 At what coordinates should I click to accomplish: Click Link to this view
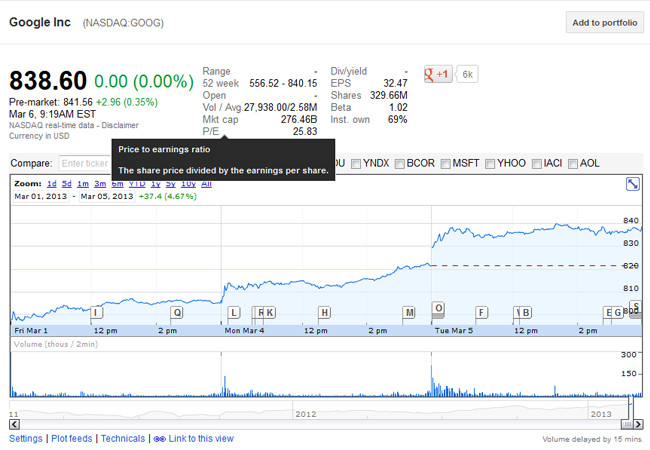pos(201,438)
